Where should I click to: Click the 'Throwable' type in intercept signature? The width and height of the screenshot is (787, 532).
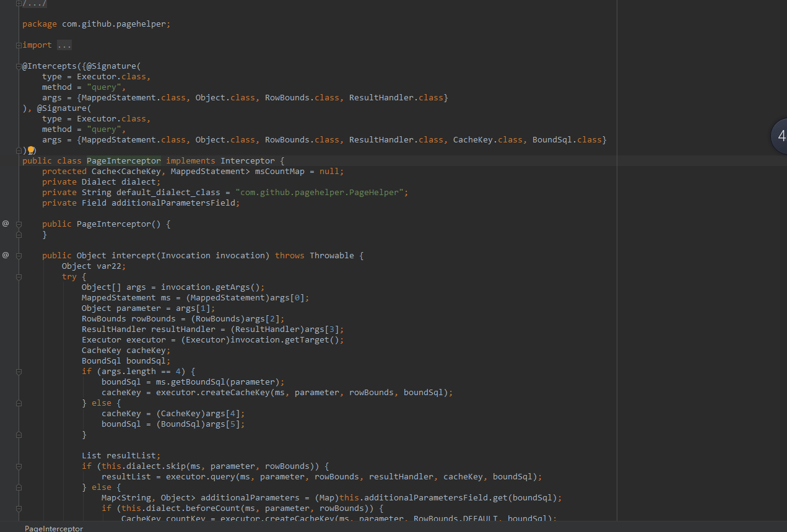coord(332,255)
